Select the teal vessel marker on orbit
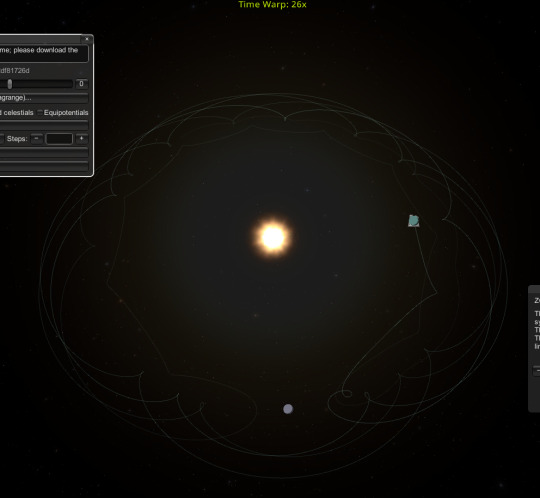Viewport: 540px width, 498px height. pyautogui.click(x=414, y=221)
